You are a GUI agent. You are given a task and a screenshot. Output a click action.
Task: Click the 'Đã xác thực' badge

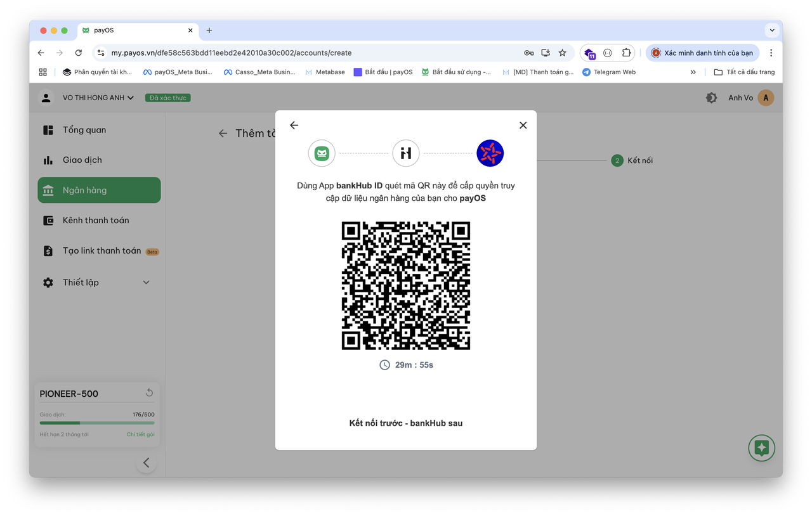pos(168,98)
